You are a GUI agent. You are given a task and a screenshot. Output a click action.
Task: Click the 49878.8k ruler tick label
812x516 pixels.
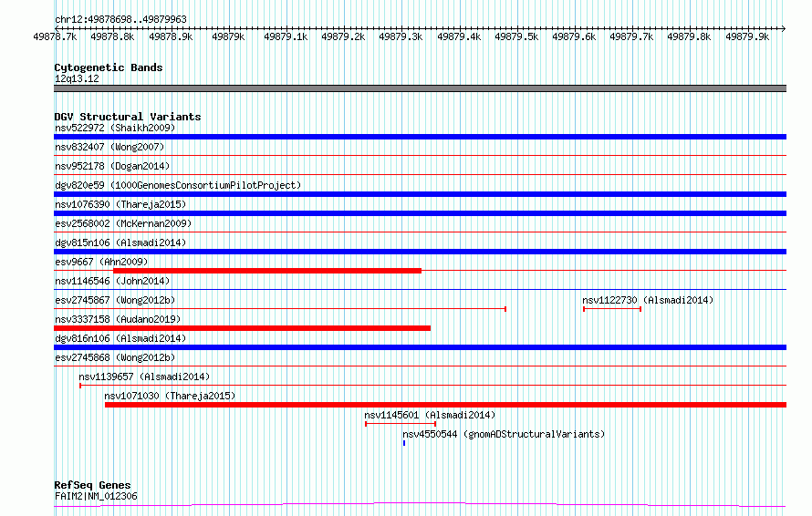pos(112,36)
